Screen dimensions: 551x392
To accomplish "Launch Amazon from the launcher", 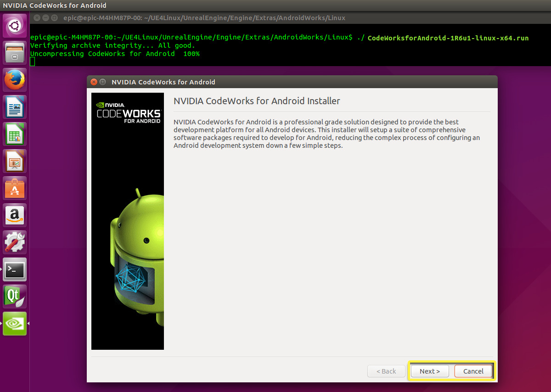I will point(14,215).
